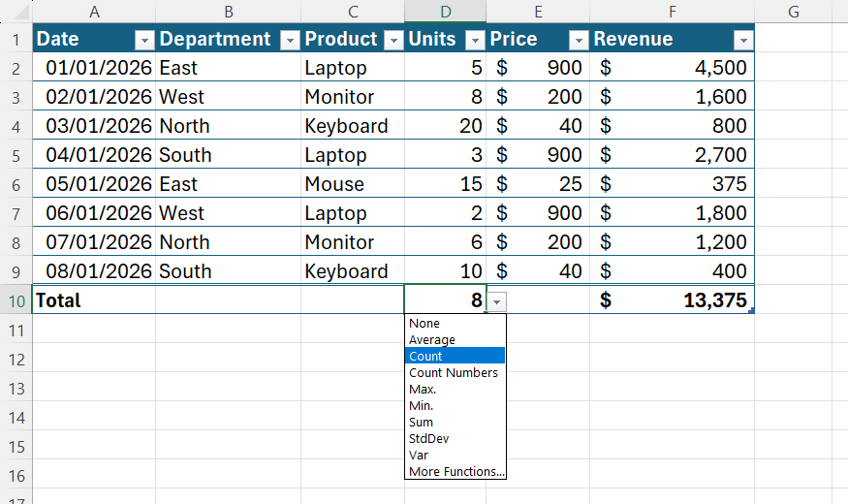Image resolution: width=848 pixels, height=504 pixels.
Task: Choose Sum from the totals list
Action: tap(455, 422)
